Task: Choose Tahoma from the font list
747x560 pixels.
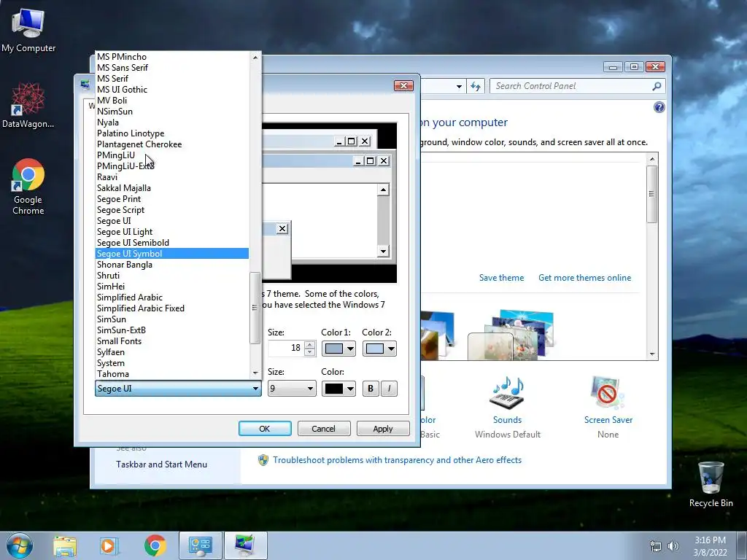Action: coord(171,374)
